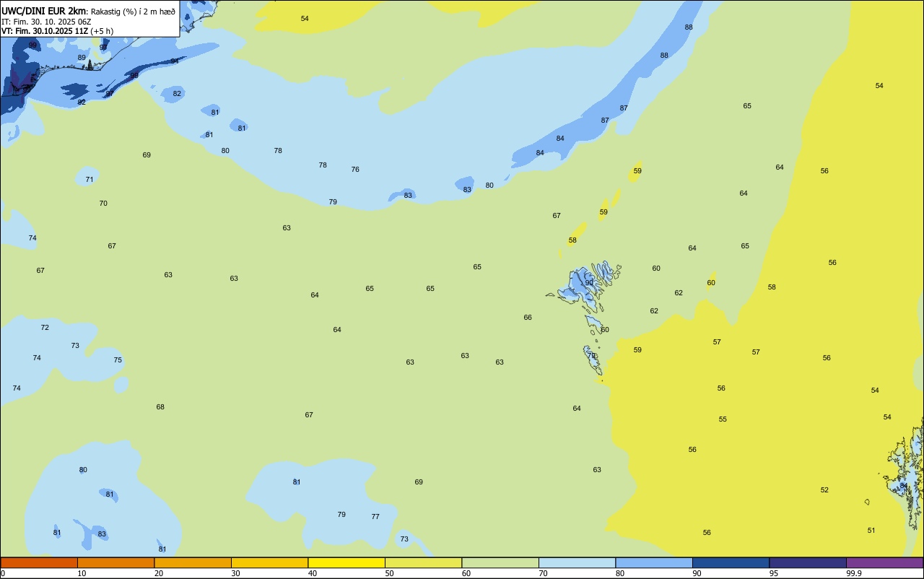Choose the 90–95 dark blue legend swatch
This screenshot has height=579, width=924.
coord(731,562)
